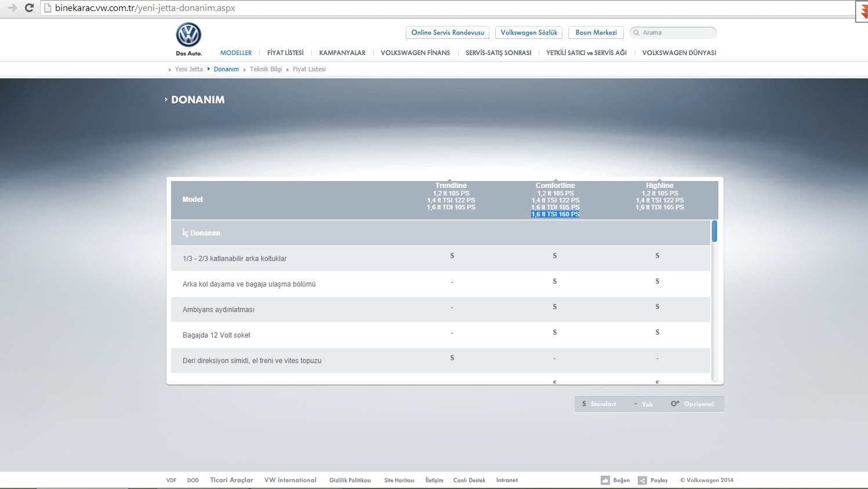Screen dimensions: 868x489
Task: Click the Yok legend entry
Action: (644, 404)
